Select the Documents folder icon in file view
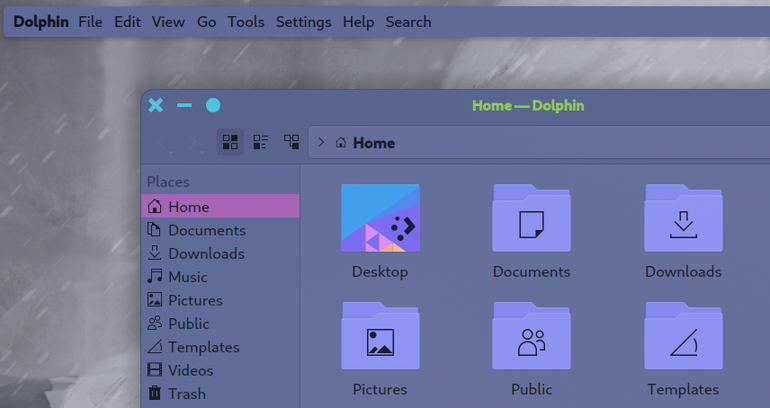 (532, 218)
